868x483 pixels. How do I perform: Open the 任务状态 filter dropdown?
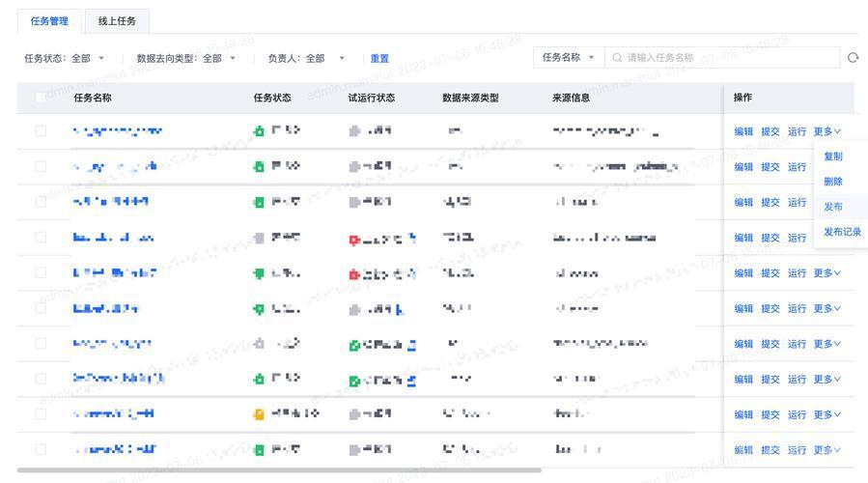pyautogui.click(x=65, y=58)
